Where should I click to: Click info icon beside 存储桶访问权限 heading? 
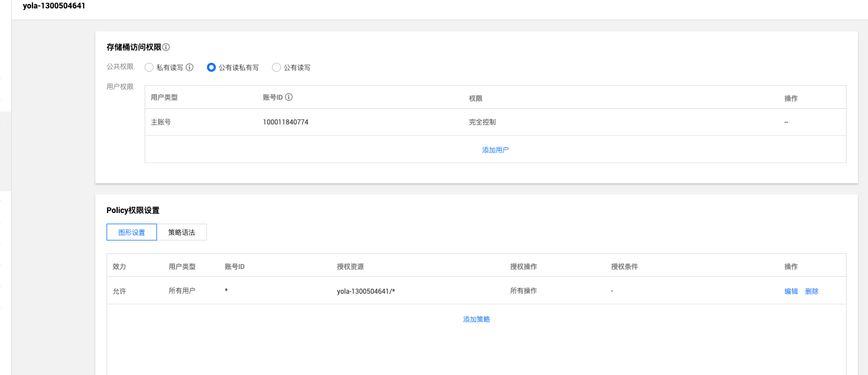click(x=166, y=48)
